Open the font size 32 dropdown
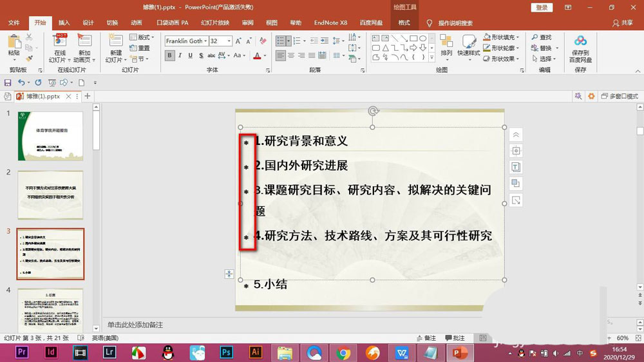 tap(229, 41)
